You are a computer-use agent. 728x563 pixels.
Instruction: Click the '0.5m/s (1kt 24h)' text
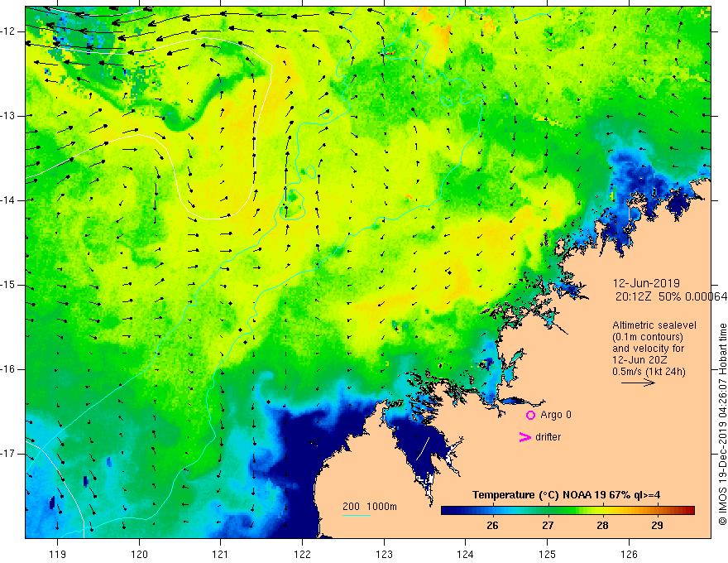[649, 372]
